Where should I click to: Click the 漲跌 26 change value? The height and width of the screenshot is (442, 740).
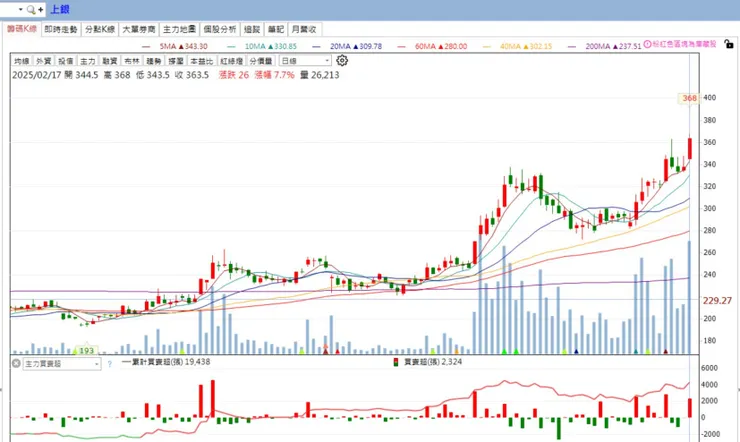(x=234, y=75)
